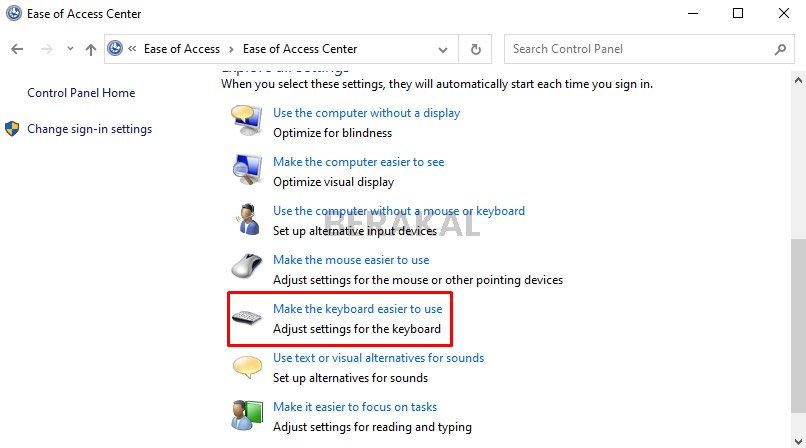Open 'Make the computer easier to see'

click(x=358, y=162)
